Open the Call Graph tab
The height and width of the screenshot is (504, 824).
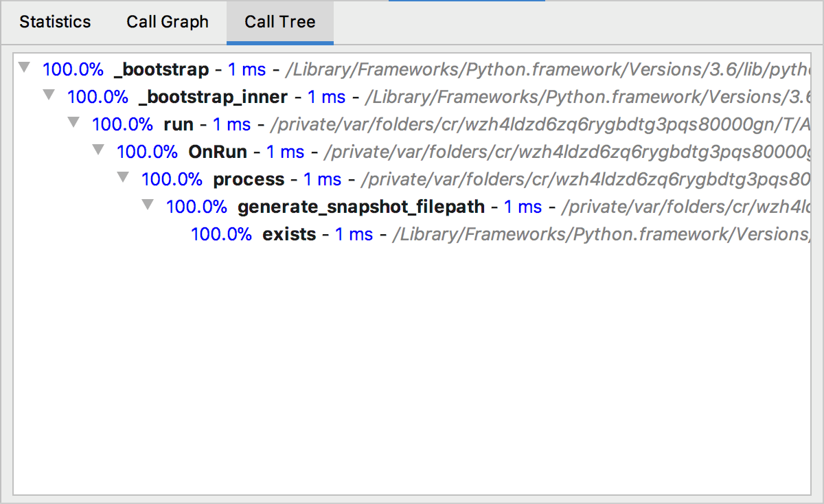coord(167,22)
